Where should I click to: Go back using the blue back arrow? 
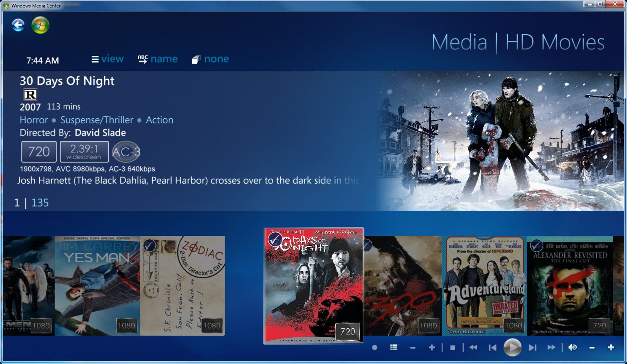[x=18, y=25]
